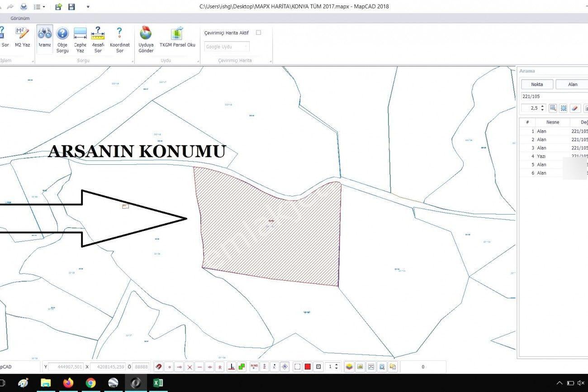Screen dimensions: 588x392
Task: Select result row 3 Alan
Action: click(554, 148)
